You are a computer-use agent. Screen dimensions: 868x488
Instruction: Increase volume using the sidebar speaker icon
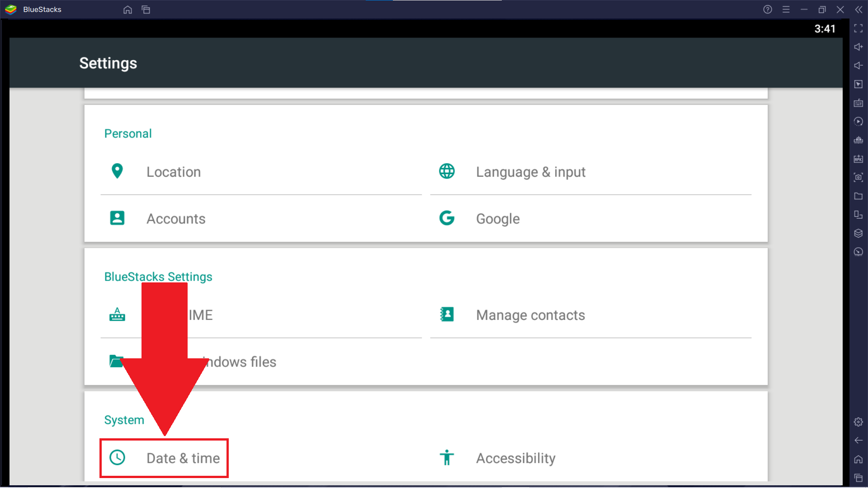tap(859, 47)
